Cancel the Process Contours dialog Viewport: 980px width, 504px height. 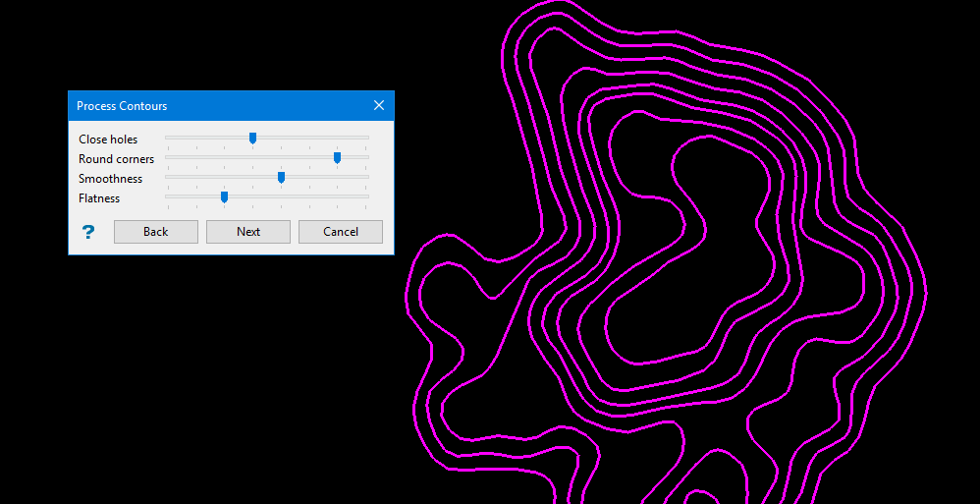tap(341, 231)
